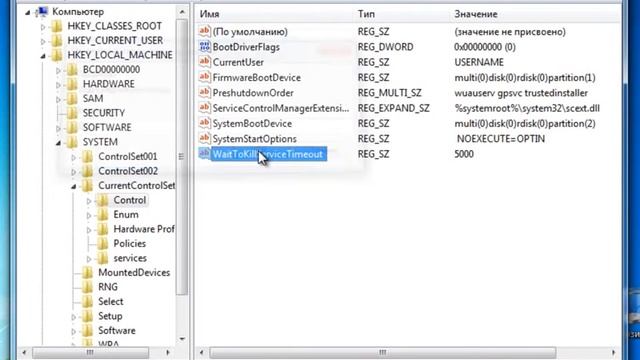Click the CurrentControlSet folder icon
640x360 pixels.
87,186
